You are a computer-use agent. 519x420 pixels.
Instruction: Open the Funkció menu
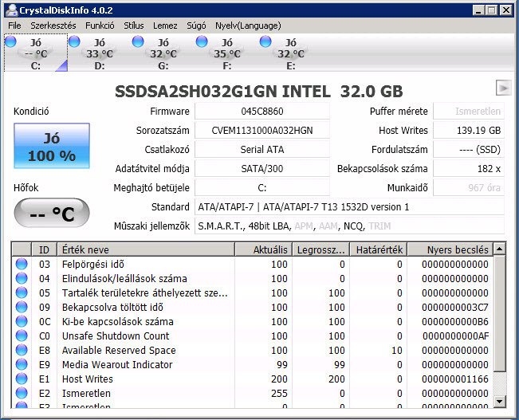click(100, 26)
